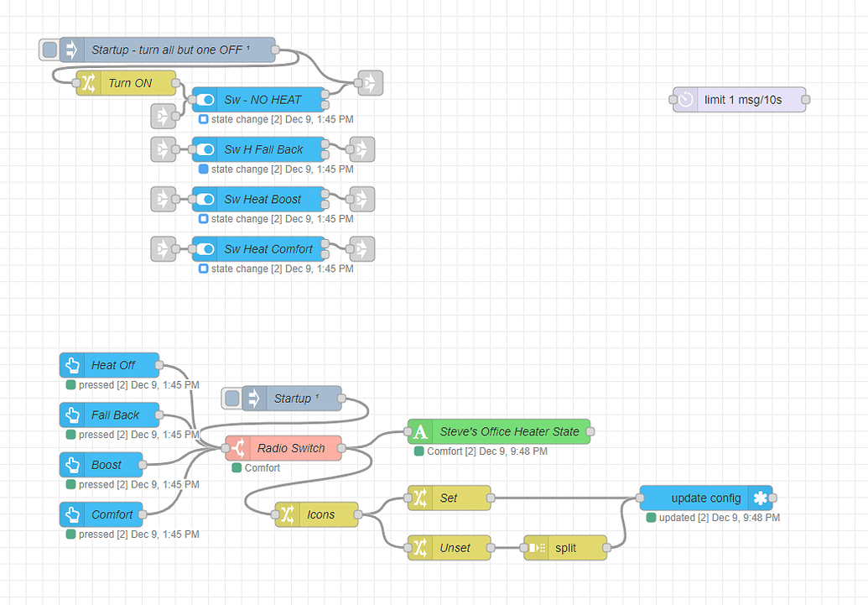Click the split node icon
This screenshot has width=868, height=605.
click(x=537, y=548)
